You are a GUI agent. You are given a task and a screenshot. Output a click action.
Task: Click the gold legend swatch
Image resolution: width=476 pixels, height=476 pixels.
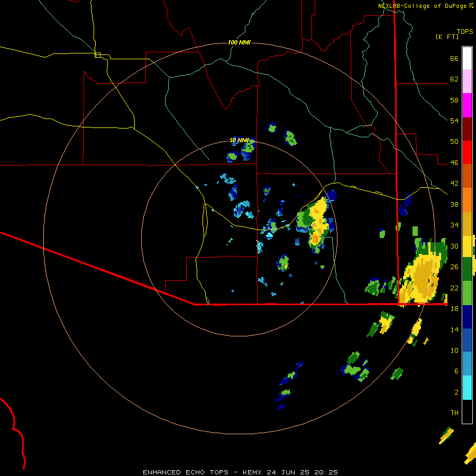coord(467,224)
